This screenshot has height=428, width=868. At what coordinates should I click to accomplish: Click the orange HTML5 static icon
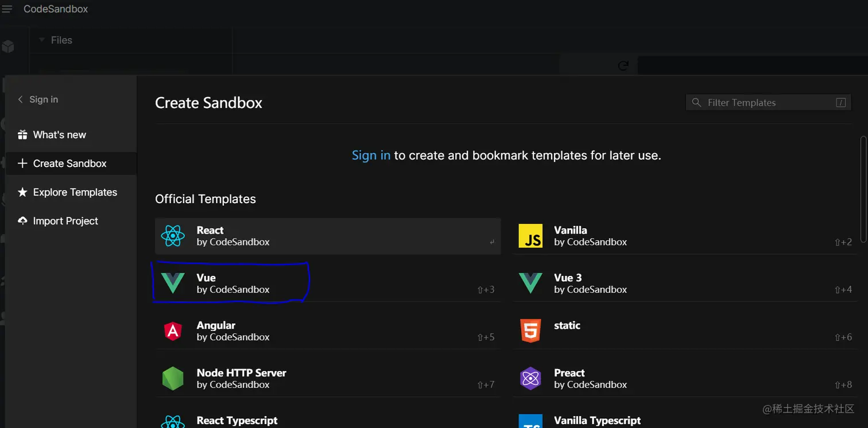(530, 331)
